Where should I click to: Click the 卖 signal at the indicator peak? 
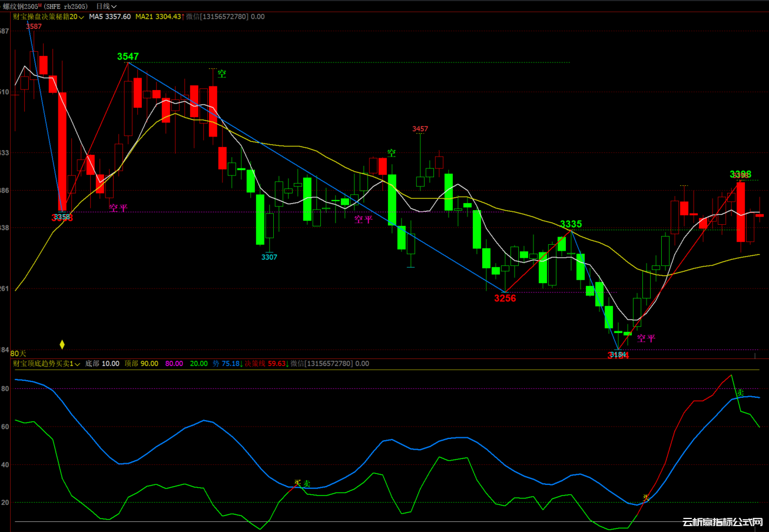(x=740, y=393)
